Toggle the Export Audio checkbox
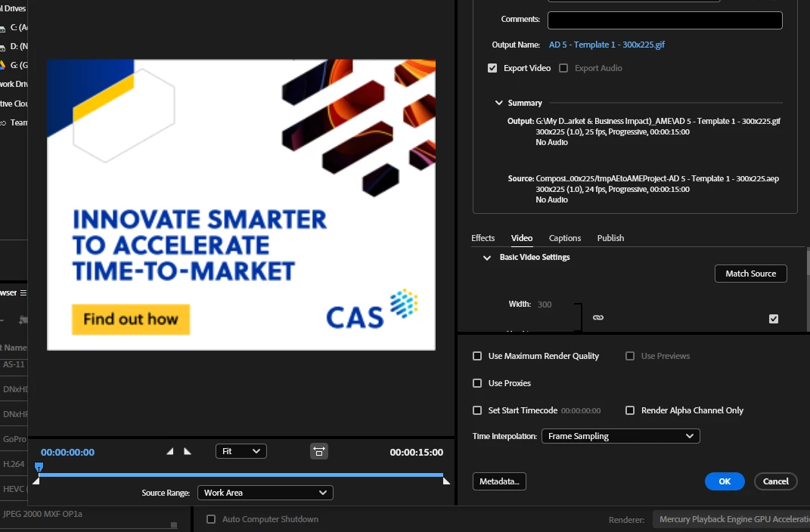 click(x=563, y=68)
